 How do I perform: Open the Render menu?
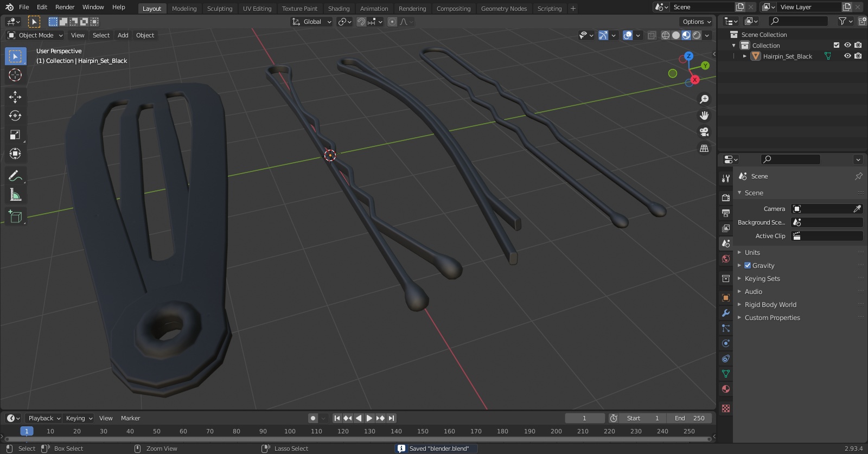tap(65, 7)
